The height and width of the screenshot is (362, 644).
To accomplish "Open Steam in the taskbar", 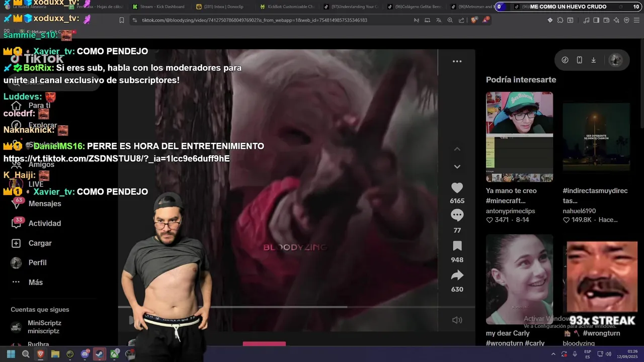I will click(x=100, y=354).
